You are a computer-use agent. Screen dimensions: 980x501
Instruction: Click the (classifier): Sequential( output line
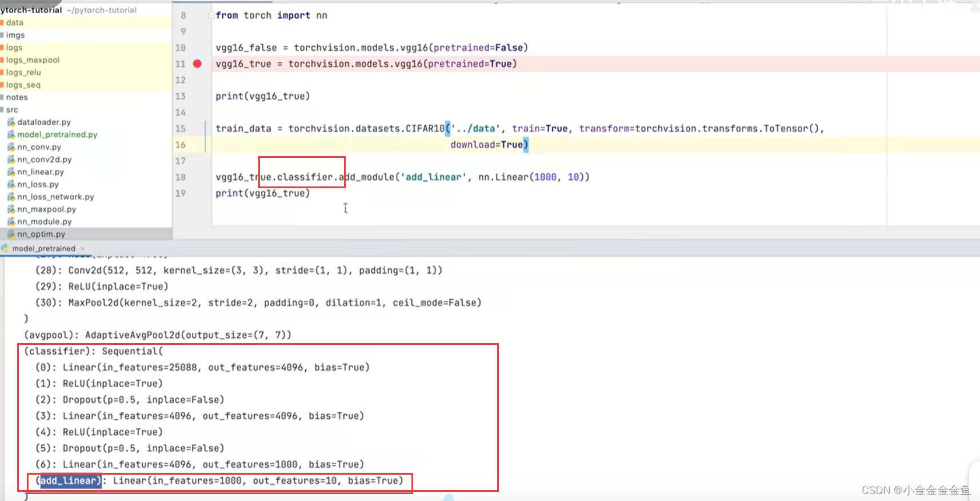tap(94, 351)
